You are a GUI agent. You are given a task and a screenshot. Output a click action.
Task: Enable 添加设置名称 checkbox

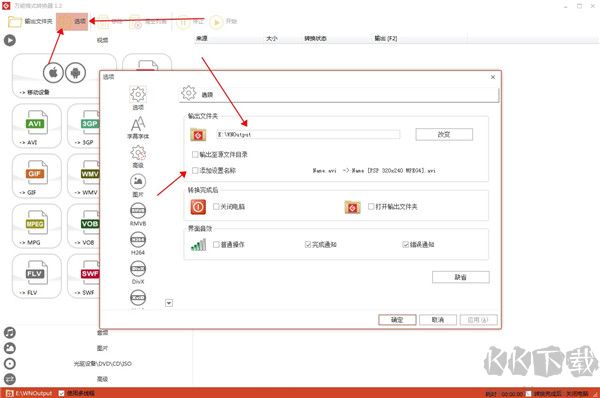[x=195, y=170]
